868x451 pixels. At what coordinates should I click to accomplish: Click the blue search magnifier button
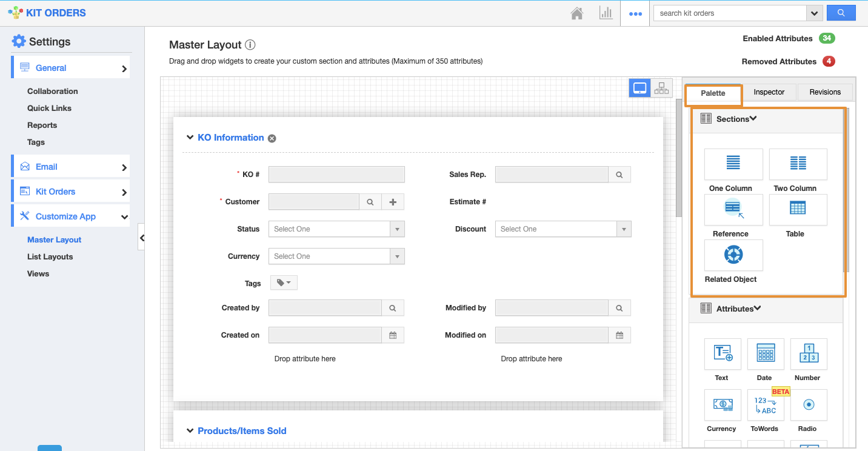coord(841,13)
